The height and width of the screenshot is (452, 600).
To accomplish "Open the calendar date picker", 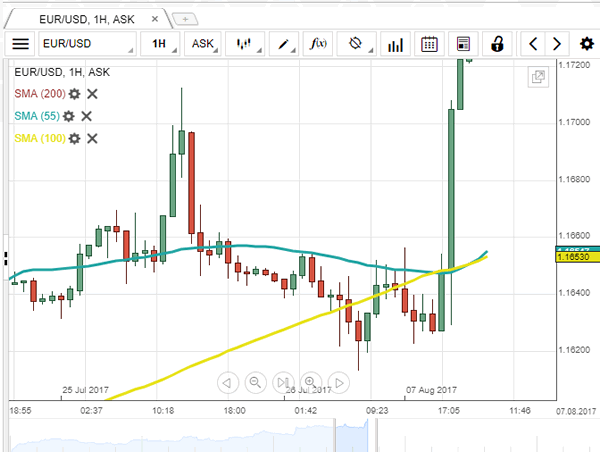I will (x=429, y=44).
